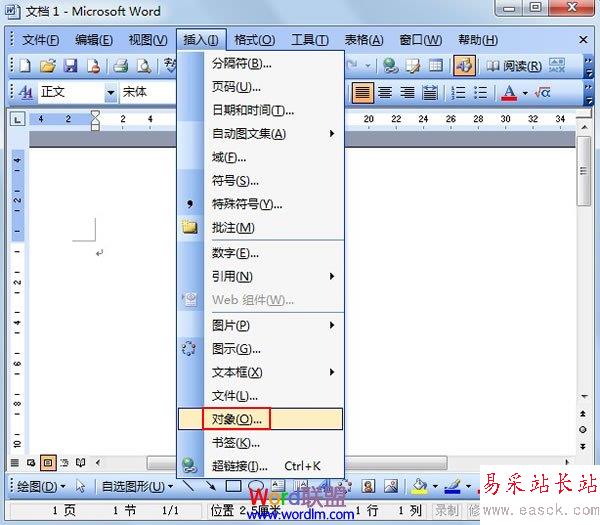Screen dimensions: 600x525
Task: Click the Insert Clip Art icon
Action: click(368, 486)
